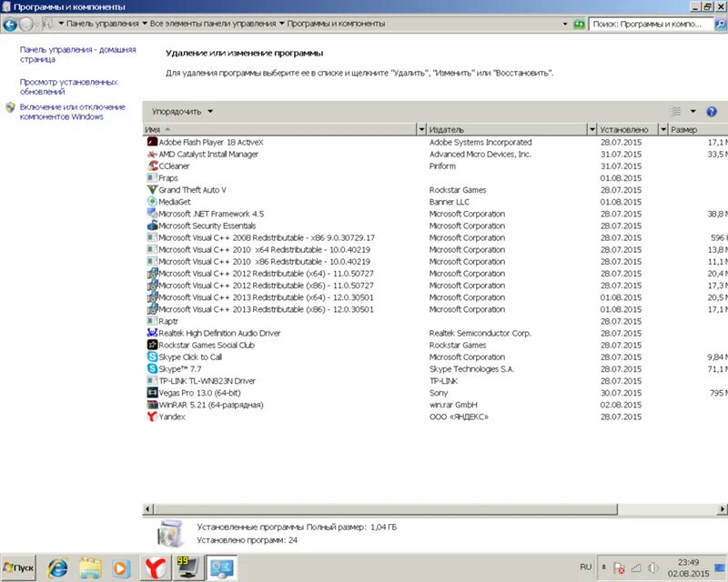Click the horizontal scrollbar thumb

[x=385, y=509]
